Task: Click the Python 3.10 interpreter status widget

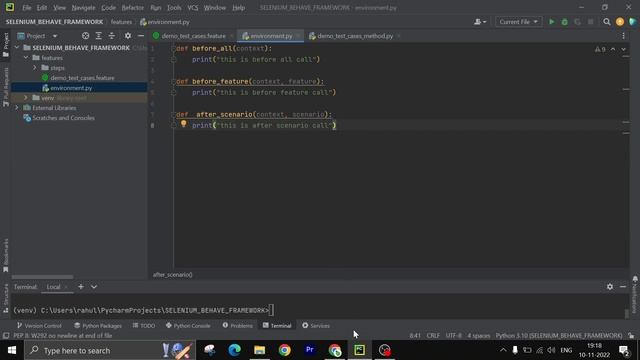Action: [x=559, y=336]
